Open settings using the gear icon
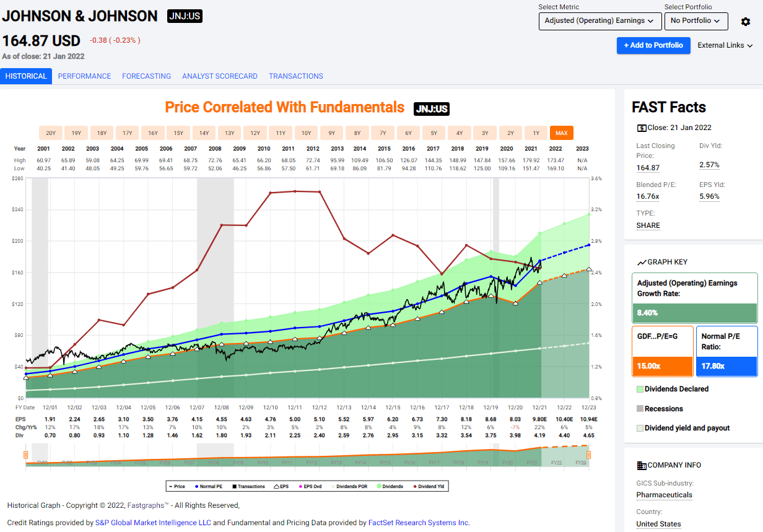This screenshot has width=763, height=532. click(x=746, y=21)
